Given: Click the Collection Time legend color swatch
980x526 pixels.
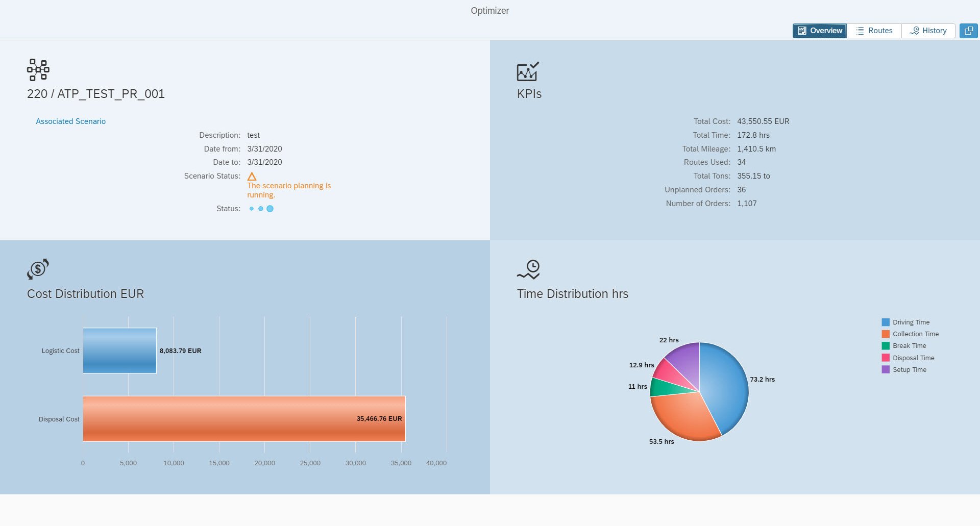Looking at the screenshot, I should pyautogui.click(x=886, y=334).
